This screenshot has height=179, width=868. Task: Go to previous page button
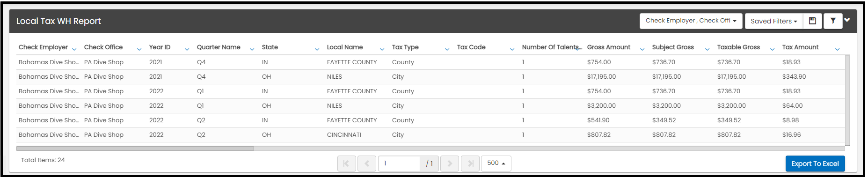367,164
